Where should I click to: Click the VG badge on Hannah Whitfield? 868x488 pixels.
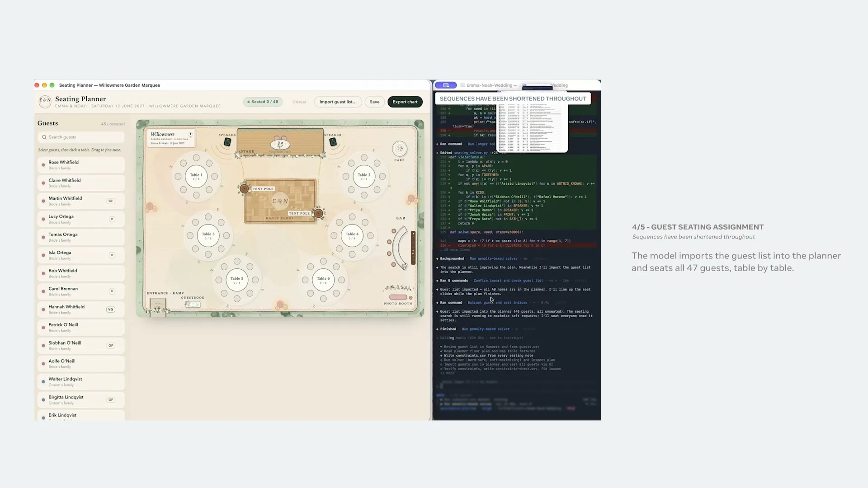pos(111,310)
